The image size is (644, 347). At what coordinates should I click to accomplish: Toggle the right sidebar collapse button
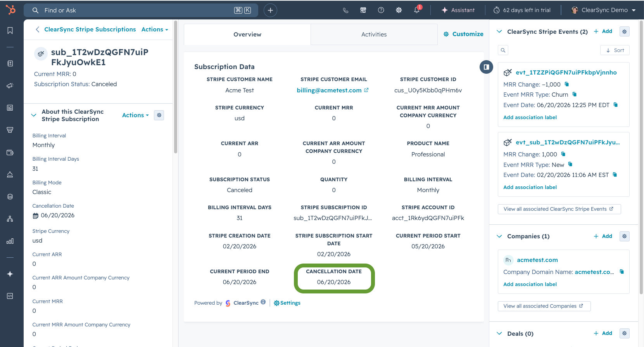coord(486,67)
